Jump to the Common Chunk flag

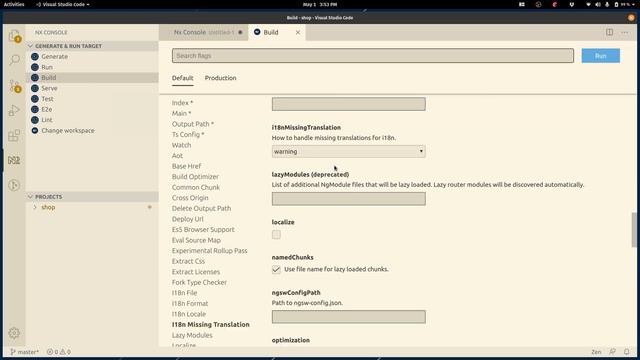tap(196, 187)
